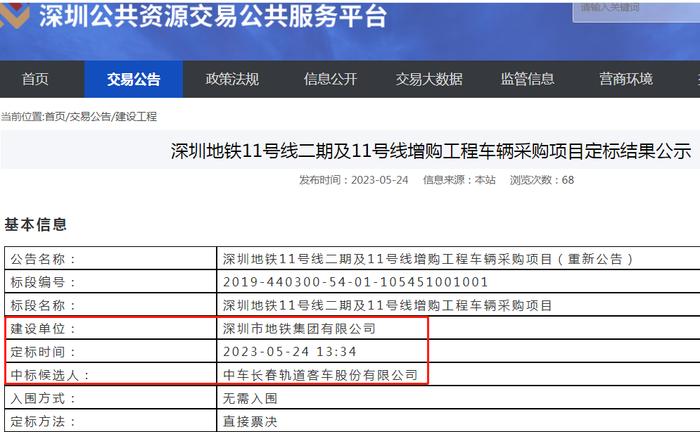Open the 交易大数据 menu item

click(429, 79)
